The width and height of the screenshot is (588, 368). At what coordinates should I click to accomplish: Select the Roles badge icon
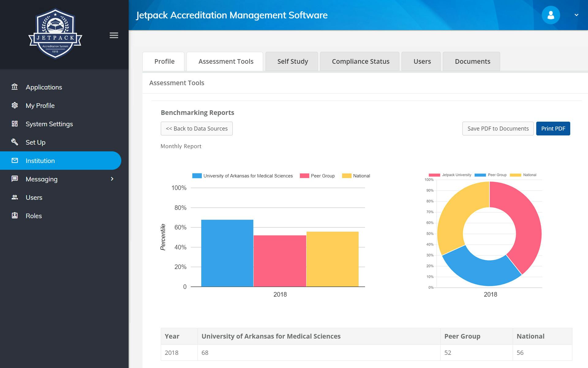click(14, 216)
